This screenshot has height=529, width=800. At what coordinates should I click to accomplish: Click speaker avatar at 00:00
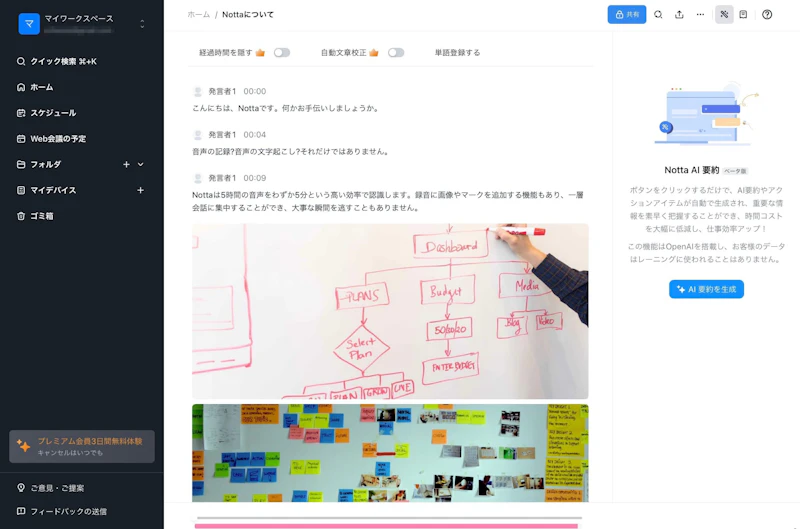[x=198, y=91]
